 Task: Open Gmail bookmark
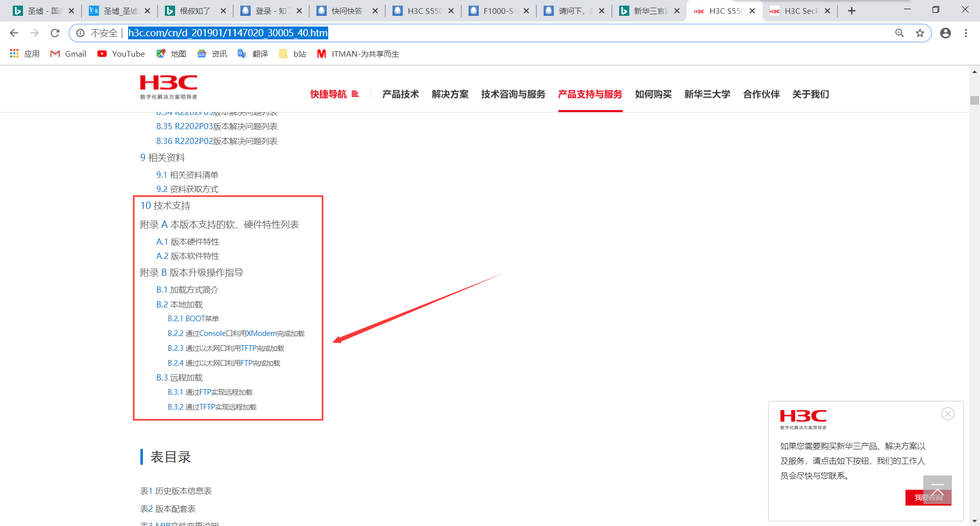click(68, 54)
